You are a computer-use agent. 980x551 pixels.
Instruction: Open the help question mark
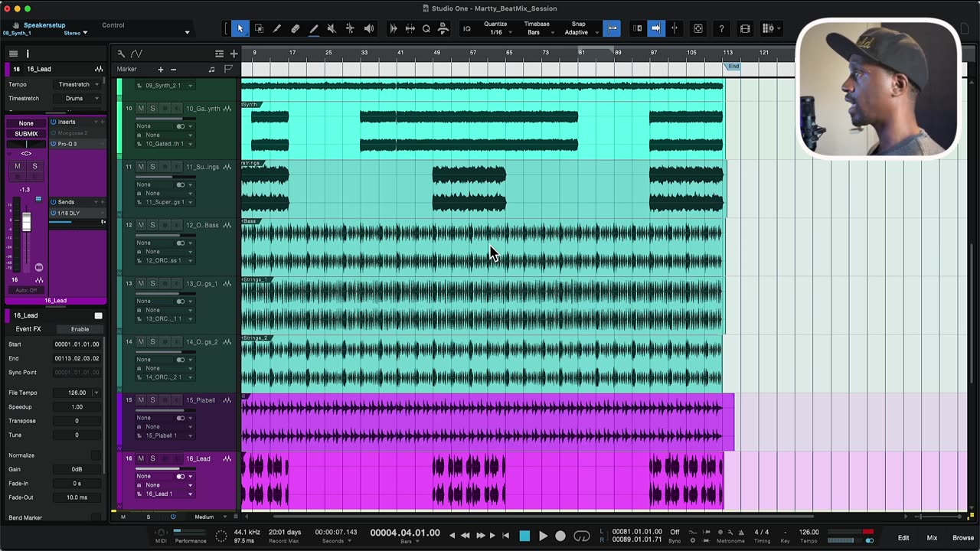click(721, 29)
